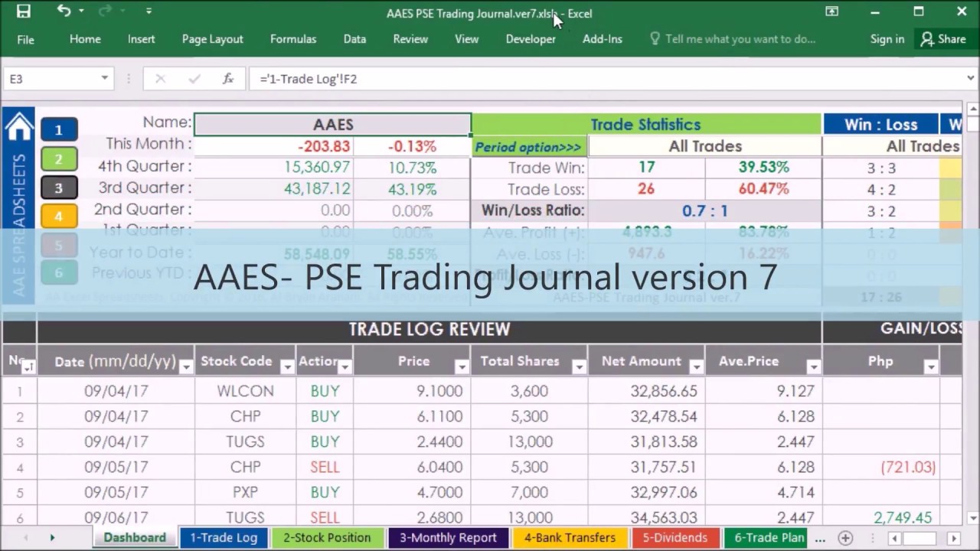This screenshot has height=551, width=980.
Task: Click the Name Box showing E3
Action: pyautogui.click(x=52, y=79)
